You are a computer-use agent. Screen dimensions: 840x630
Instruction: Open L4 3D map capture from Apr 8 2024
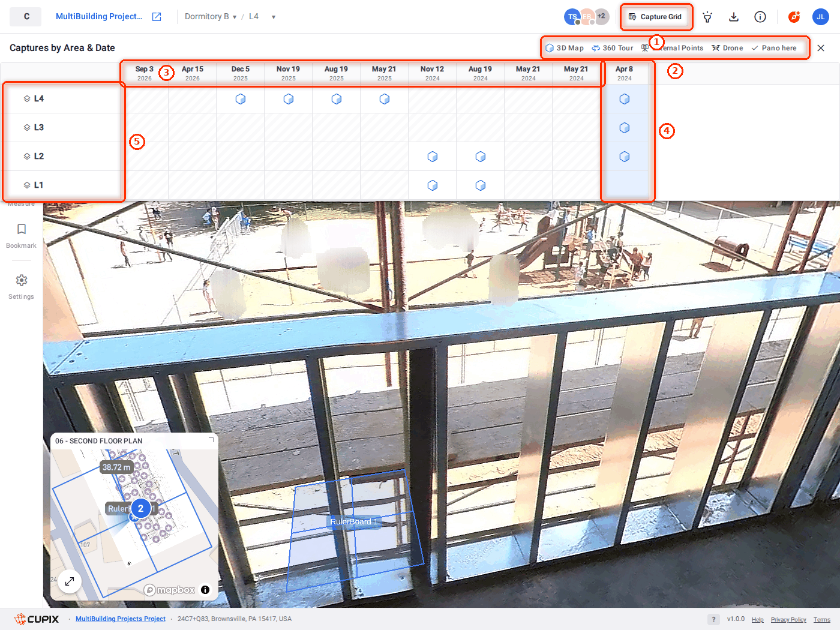(625, 99)
